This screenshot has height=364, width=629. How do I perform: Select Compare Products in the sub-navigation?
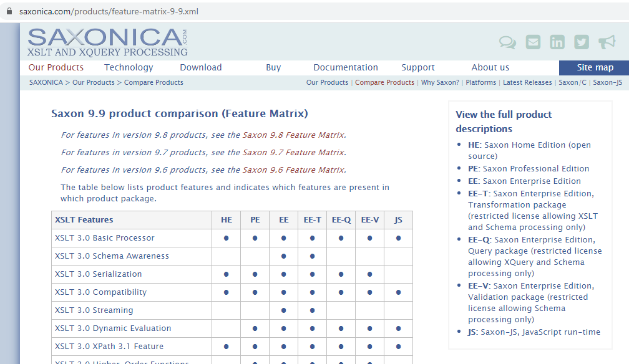(x=384, y=82)
